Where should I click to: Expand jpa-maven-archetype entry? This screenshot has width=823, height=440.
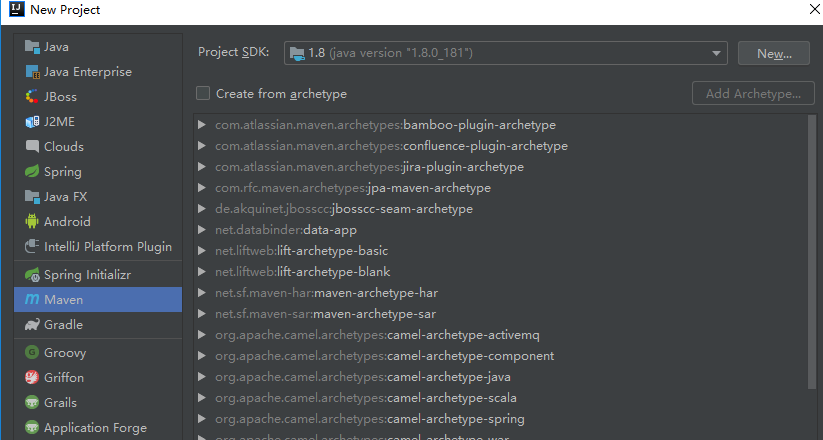(202, 188)
